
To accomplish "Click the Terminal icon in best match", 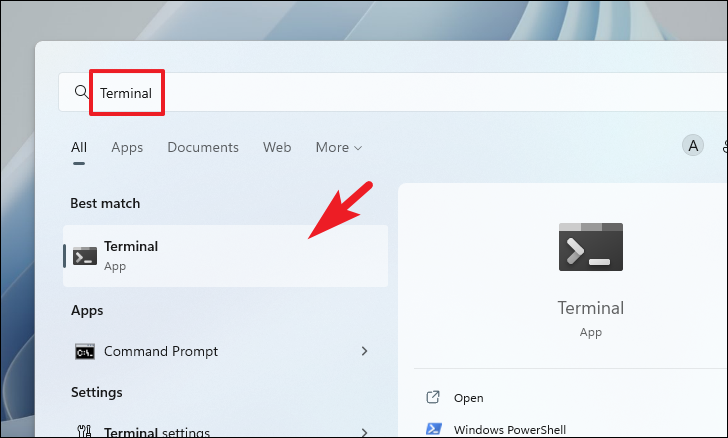I will [85, 256].
